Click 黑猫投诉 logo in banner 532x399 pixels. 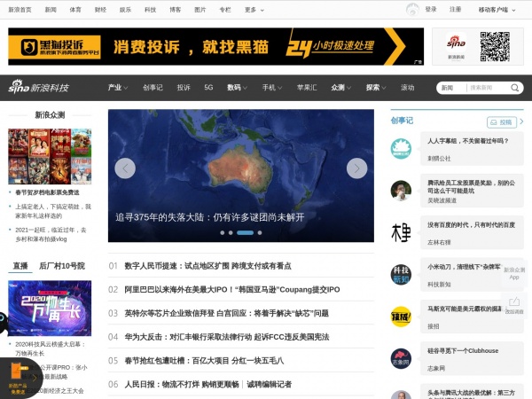54,47
